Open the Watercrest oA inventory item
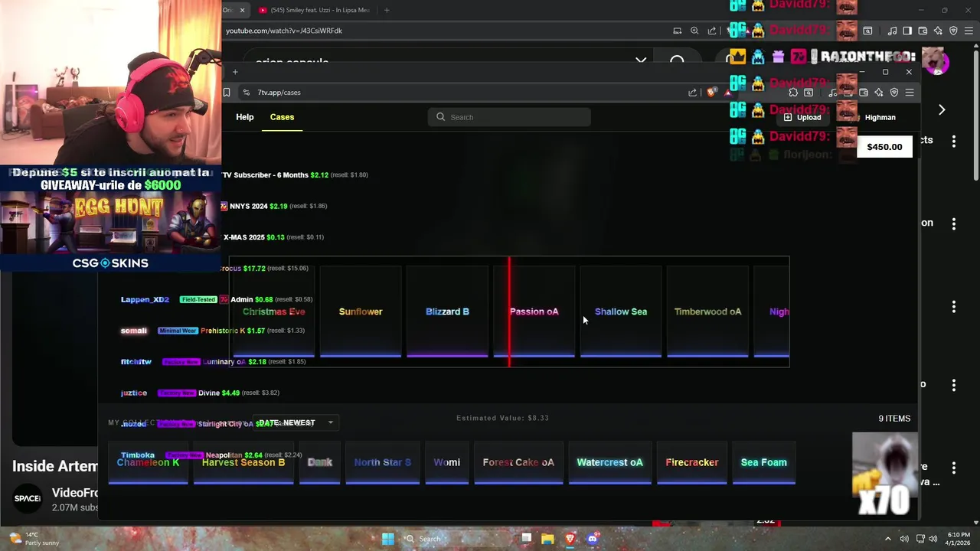 [x=609, y=462]
